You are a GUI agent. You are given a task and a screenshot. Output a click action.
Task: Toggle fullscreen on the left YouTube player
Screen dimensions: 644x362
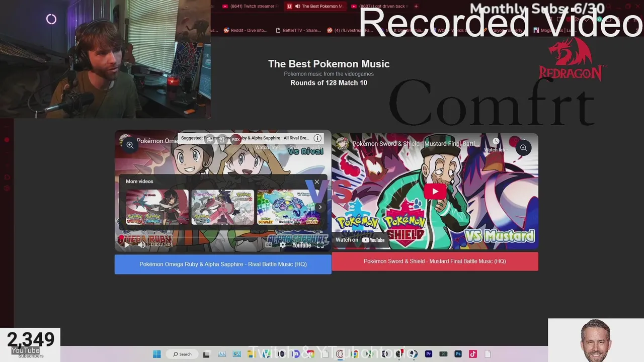(x=320, y=245)
